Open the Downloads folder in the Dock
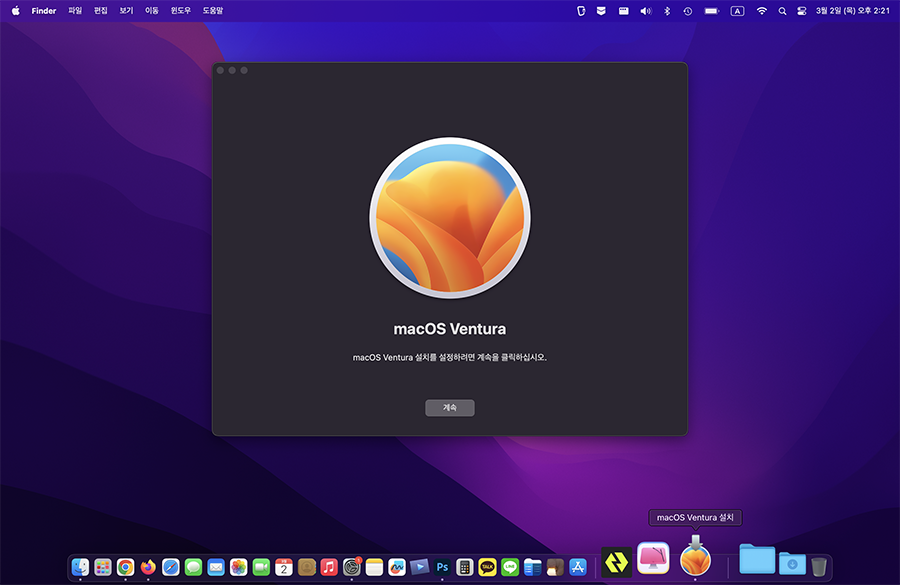Image resolution: width=900 pixels, height=585 pixels. (x=792, y=563)
